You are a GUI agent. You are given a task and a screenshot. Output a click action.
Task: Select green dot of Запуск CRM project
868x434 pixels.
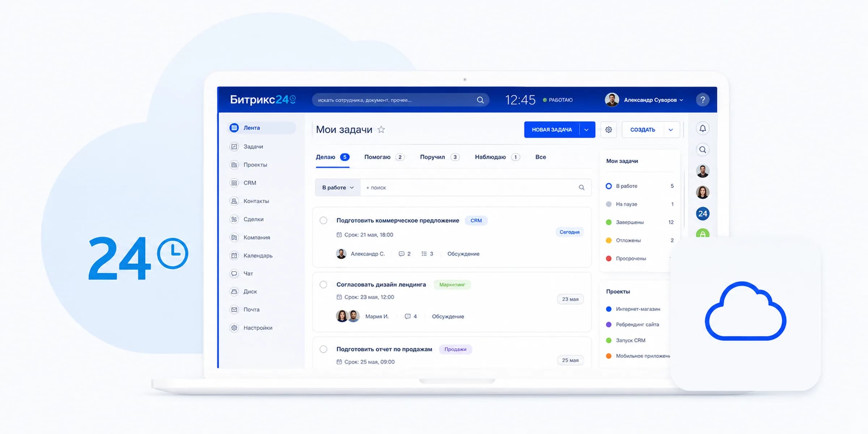(609, 340)
